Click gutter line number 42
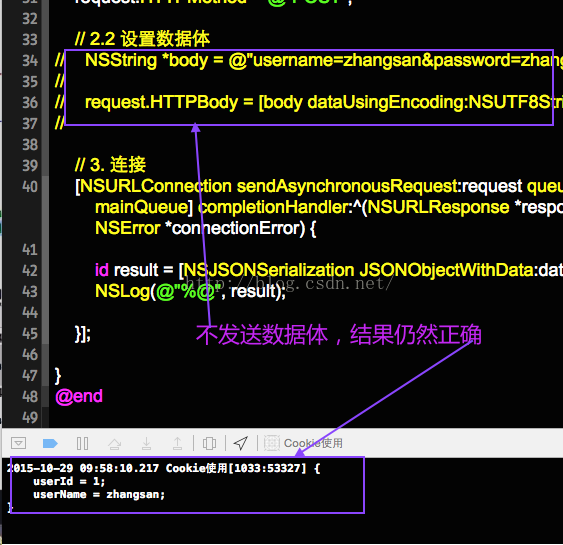Image resolution: width=563 pixels, height=545 pixels. point(30,271)
